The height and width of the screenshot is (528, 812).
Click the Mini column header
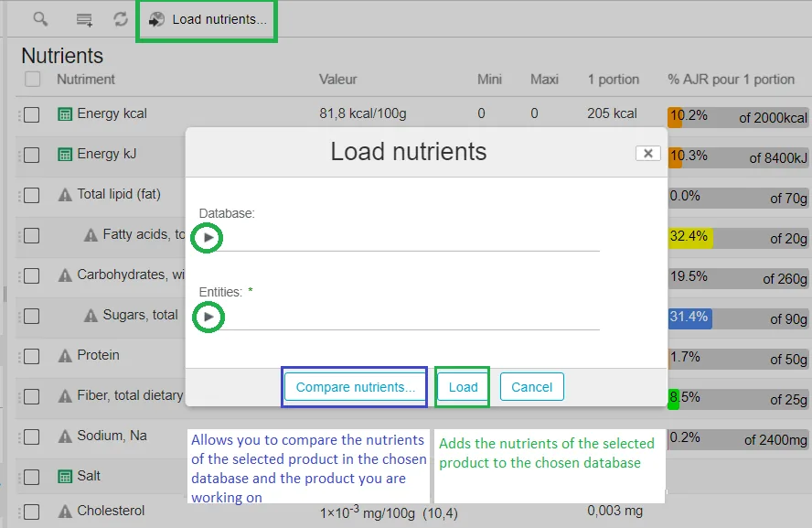(x=489, y=80)
